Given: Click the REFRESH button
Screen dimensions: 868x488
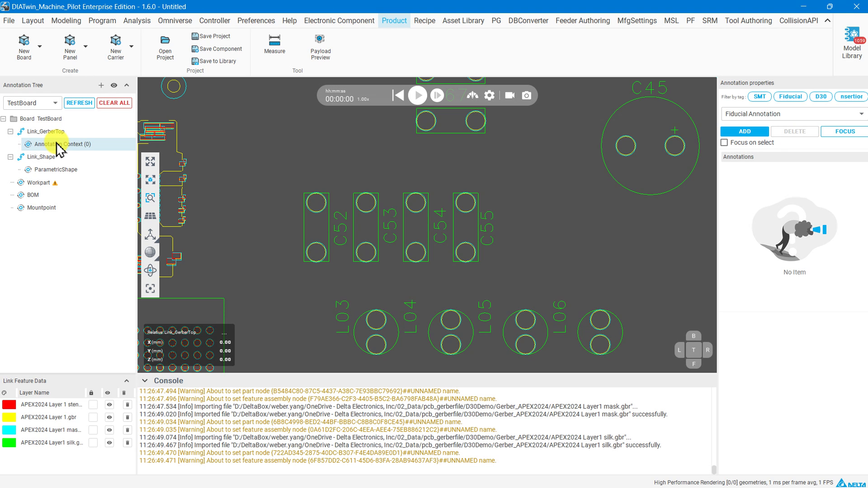Looking at the screenshot, I should click(79, 103).
